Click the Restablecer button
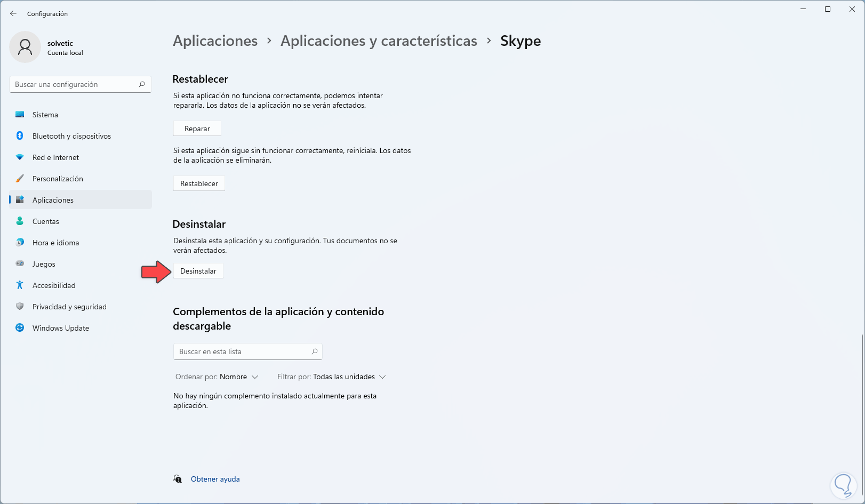Screen dimensions: 865x504 click(x=199, y=183)
